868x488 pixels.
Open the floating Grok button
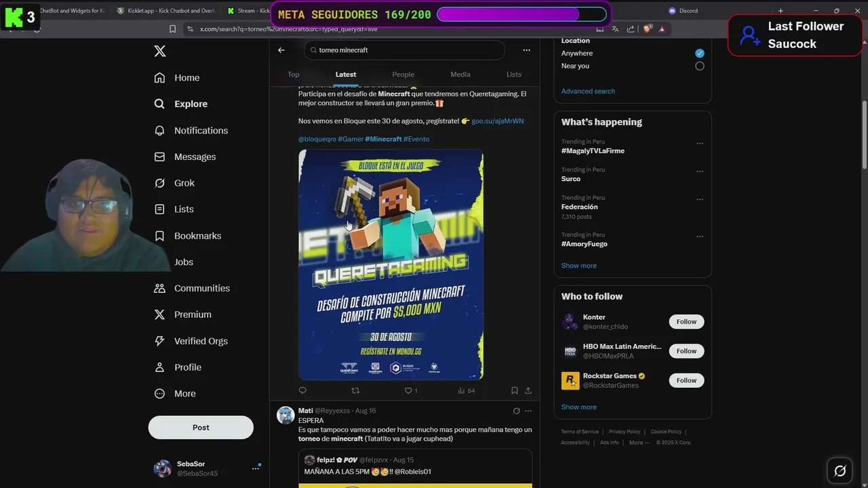point(840,470)
